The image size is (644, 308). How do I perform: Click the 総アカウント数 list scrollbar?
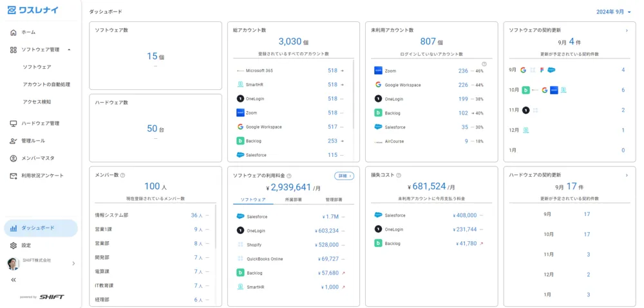coord(353,95)
